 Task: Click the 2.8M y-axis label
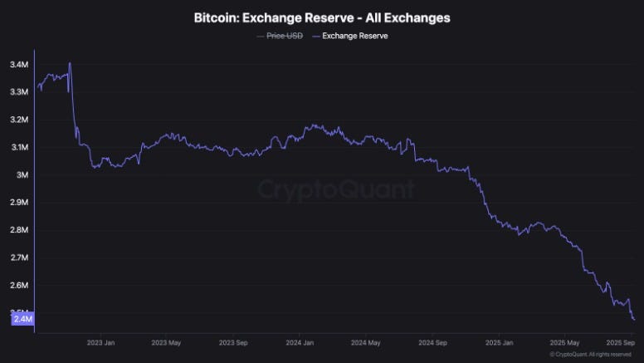(x=19, y=230)
